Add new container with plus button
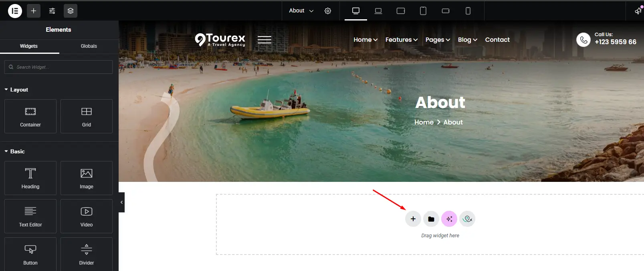The height and width of the screenshot is (271, 644). pos(413,219)
